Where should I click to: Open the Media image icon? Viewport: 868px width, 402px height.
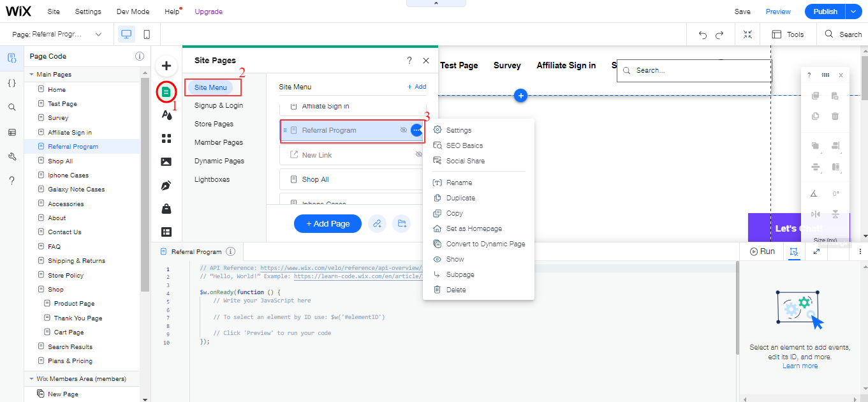point(166,162)
